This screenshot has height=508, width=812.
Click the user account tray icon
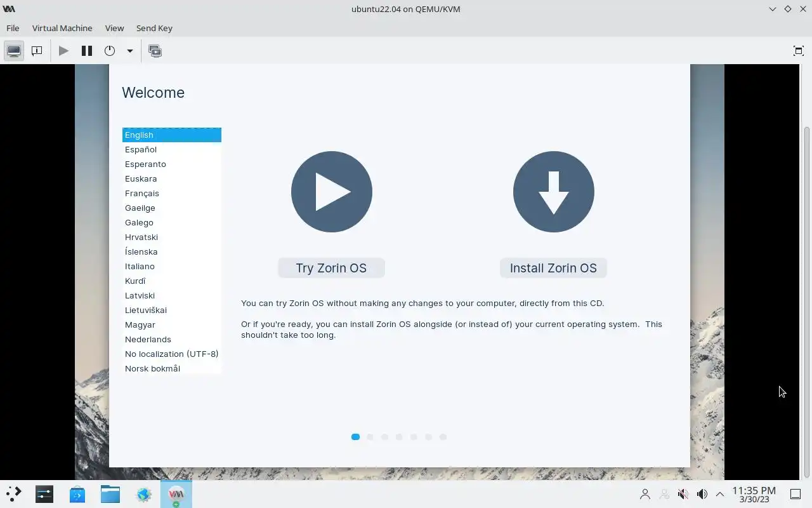pos(645,494)
